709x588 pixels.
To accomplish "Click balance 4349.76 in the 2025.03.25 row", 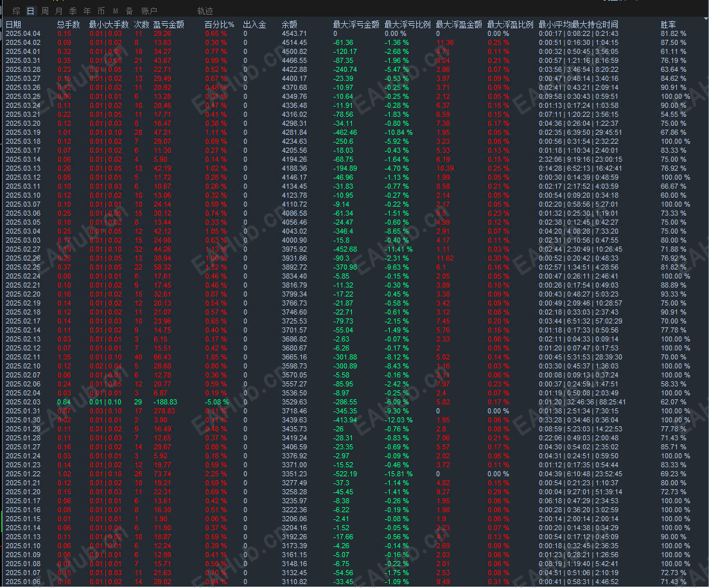I will [x=294, y=96].
